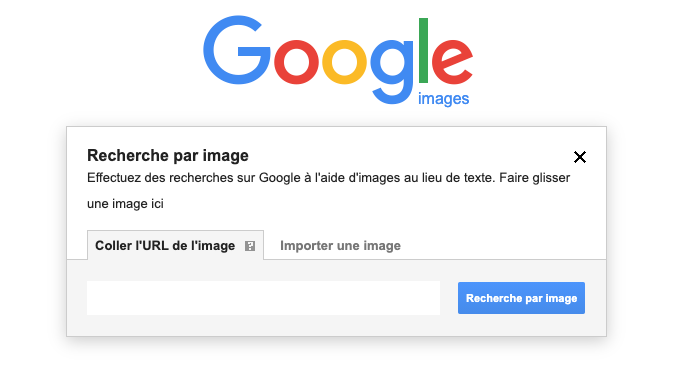The height and width of the screenshot is (385, 688).
Task: Click the Effectuez des recherches description text
Action: [328, 191]
